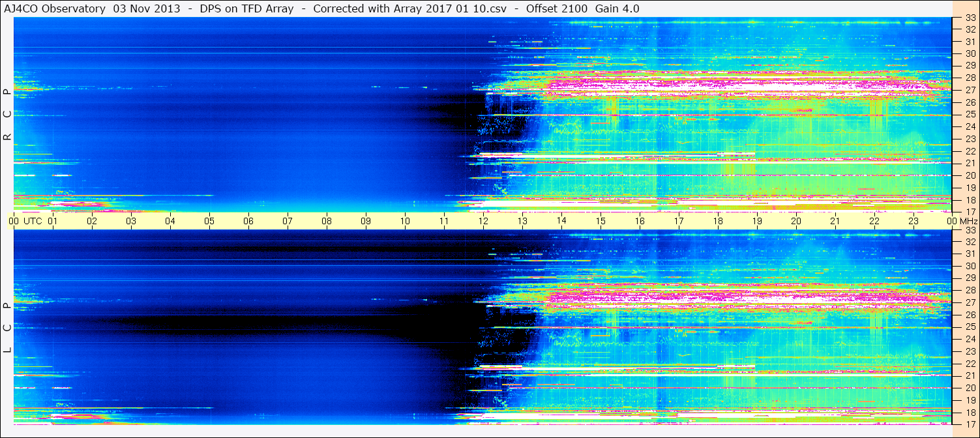Select the 09 hour marker on time axis
Image resolution: width=980 pixels, height=438 pixels.
click(x=366, y=221)
